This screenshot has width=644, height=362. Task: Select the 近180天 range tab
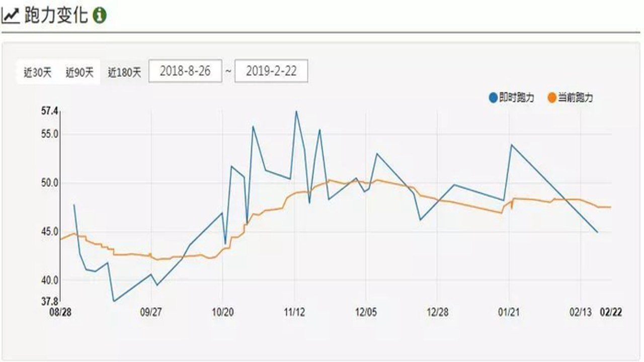[x=124, y=72]
